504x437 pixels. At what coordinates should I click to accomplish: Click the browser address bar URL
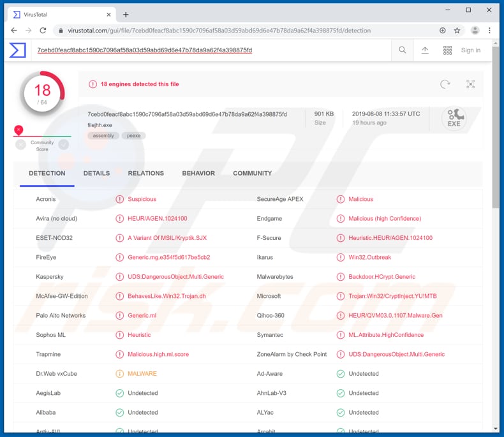219,31
